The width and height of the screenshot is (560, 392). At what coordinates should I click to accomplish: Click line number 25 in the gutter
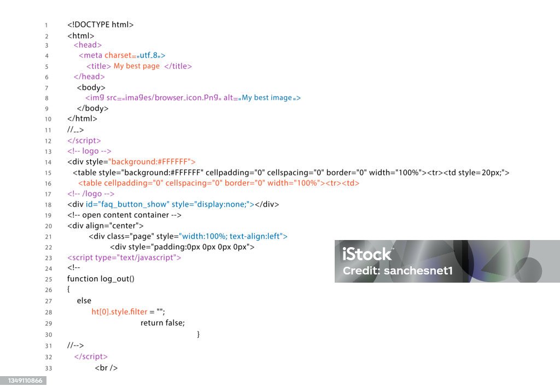tap(48, 279)
